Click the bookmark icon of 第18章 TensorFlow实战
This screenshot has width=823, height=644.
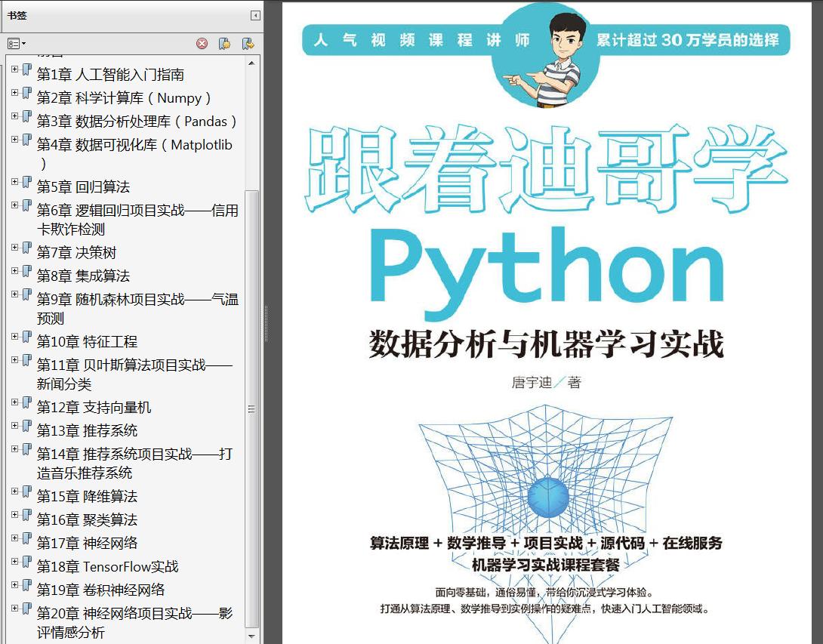(26, 562)
